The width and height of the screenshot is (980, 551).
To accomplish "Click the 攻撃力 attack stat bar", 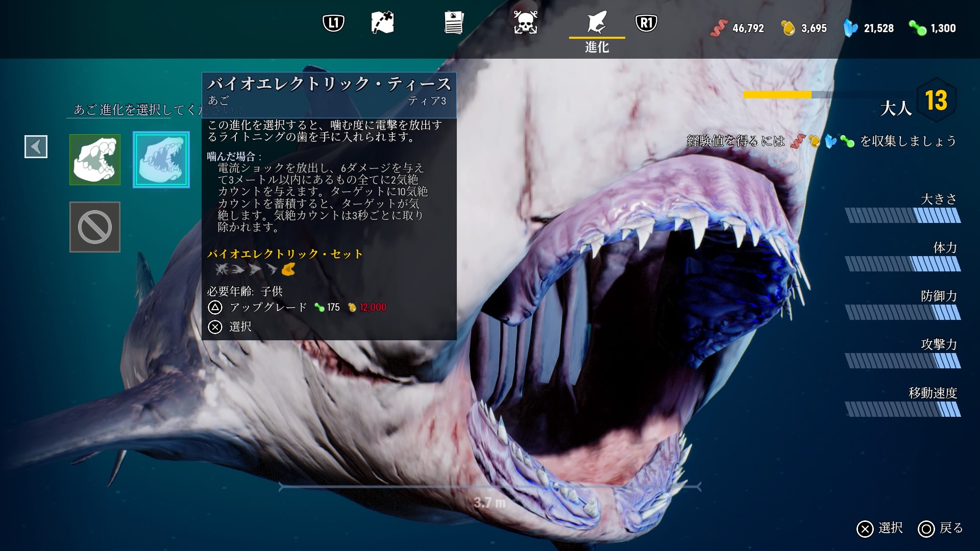I will (902, 361).
